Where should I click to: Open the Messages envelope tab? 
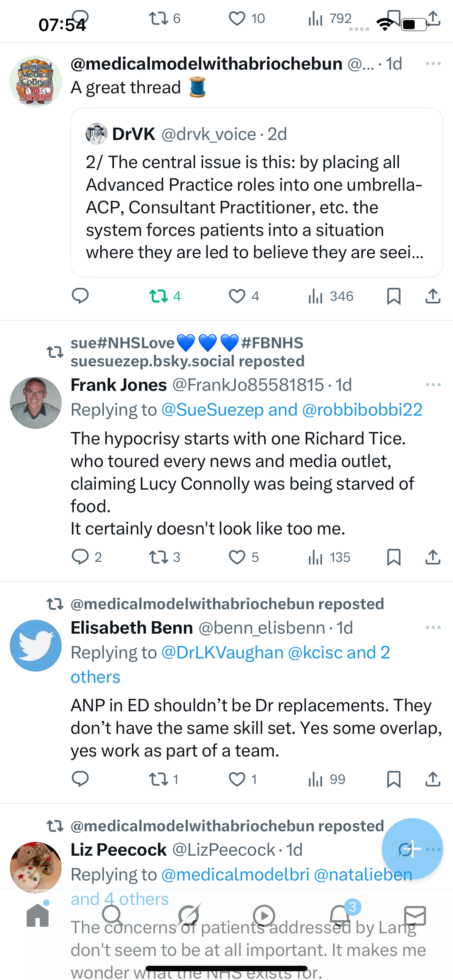[x=415, y=916]
